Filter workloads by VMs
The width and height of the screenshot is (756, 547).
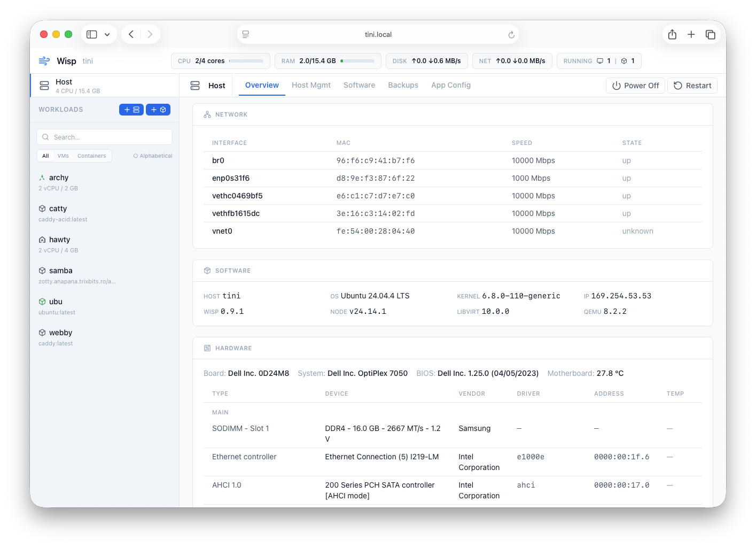click(63, 156)
